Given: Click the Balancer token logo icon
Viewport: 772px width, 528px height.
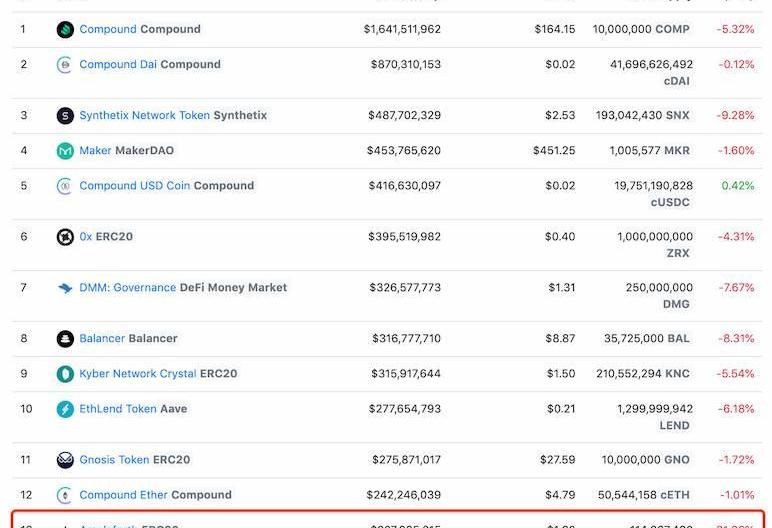Looking at the screenshot, I should tap(65, 339).
